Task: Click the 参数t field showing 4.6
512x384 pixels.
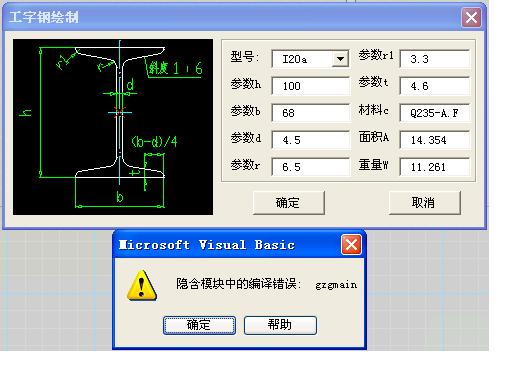Action: [435, 86]
